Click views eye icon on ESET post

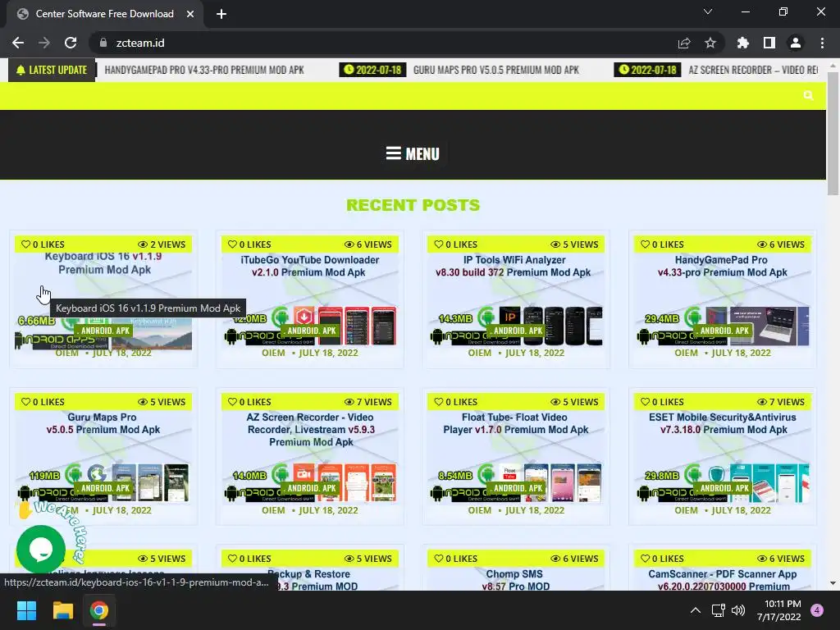(762, 402)
